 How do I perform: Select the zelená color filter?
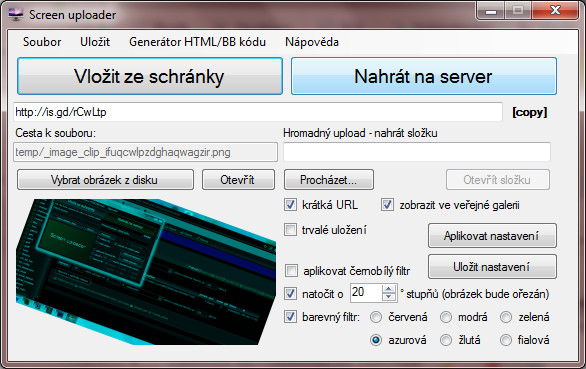click(x=506, y=317)
